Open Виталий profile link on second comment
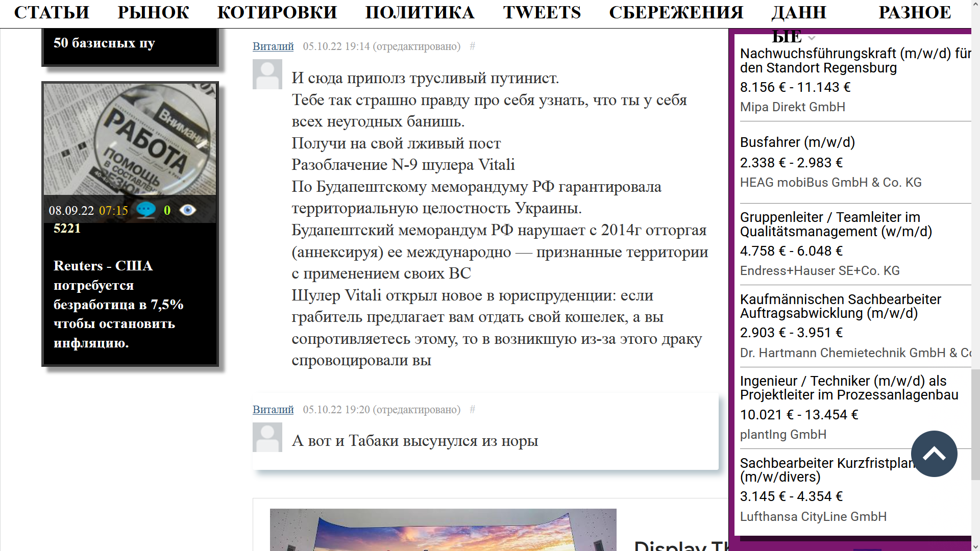 [x=273, y=410]
